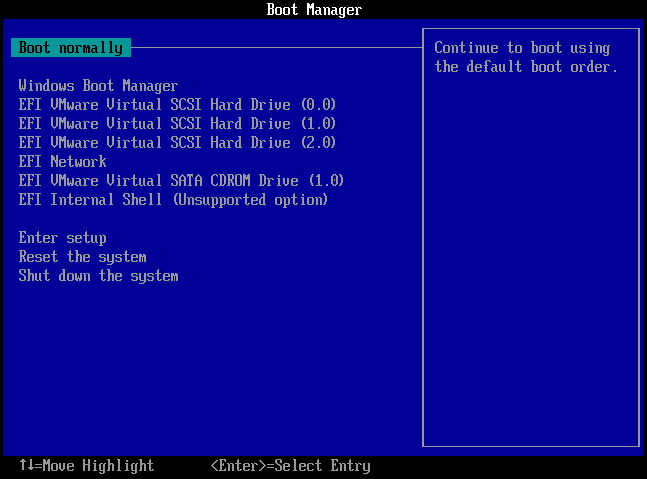Screen dimensions: 647x479
Task: Choose Reset the system
Action: pos(83,257)
